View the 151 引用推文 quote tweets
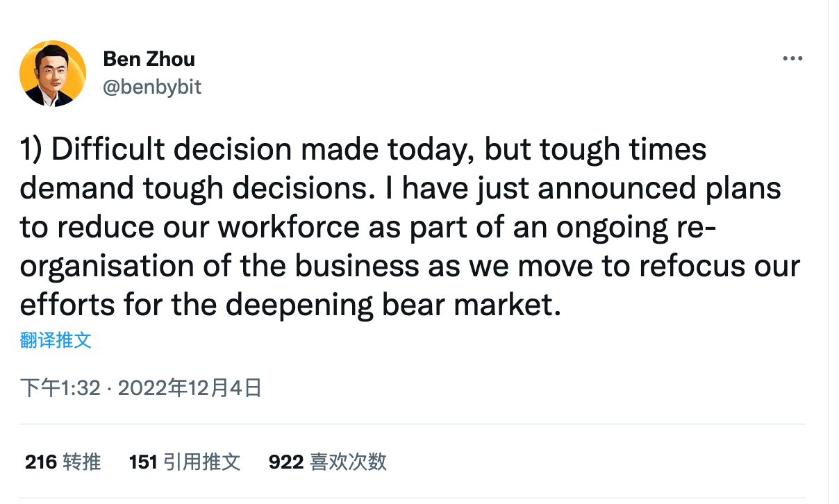Image resolution: width=839 pixels, height=504 pixels. (185, 461)
